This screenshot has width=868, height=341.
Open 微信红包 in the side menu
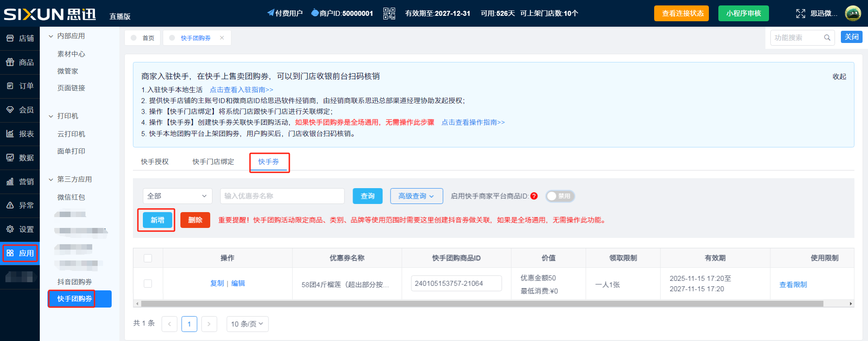coord(71,198)
